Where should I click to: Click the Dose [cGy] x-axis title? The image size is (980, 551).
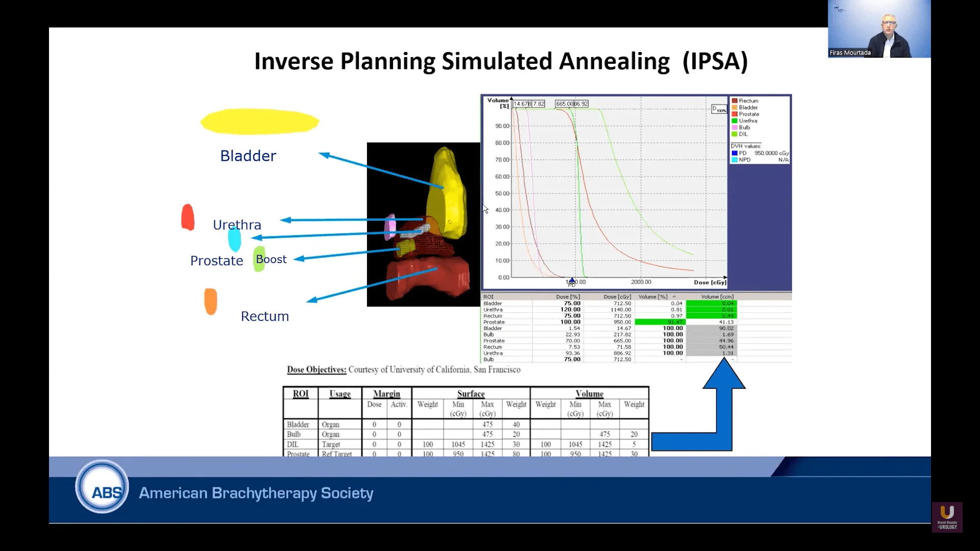coord(710,283)
